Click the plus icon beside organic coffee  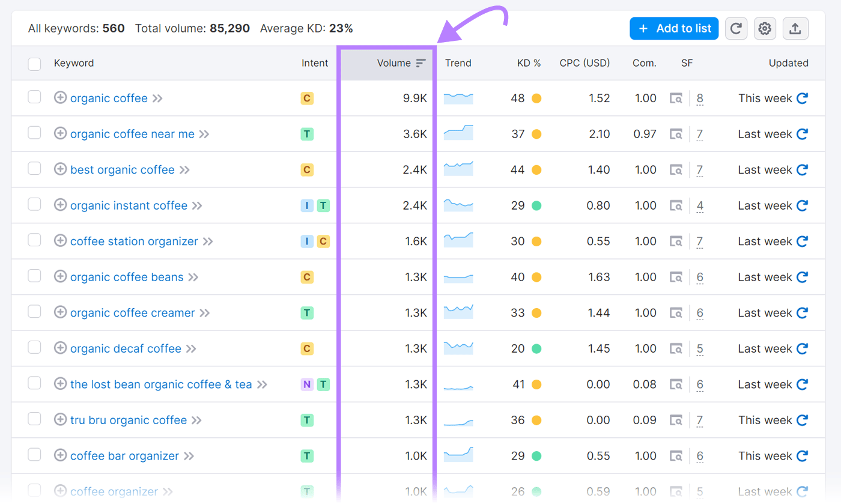coord(59,98)
